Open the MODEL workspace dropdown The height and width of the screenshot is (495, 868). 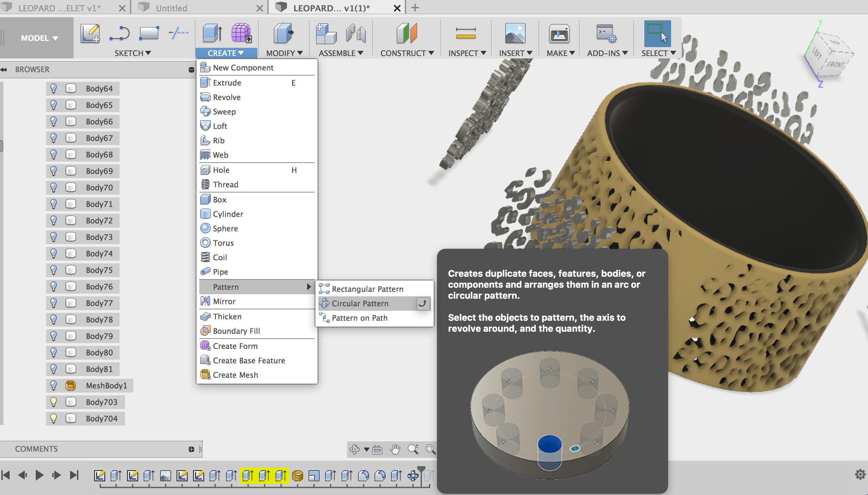point(39,38)
